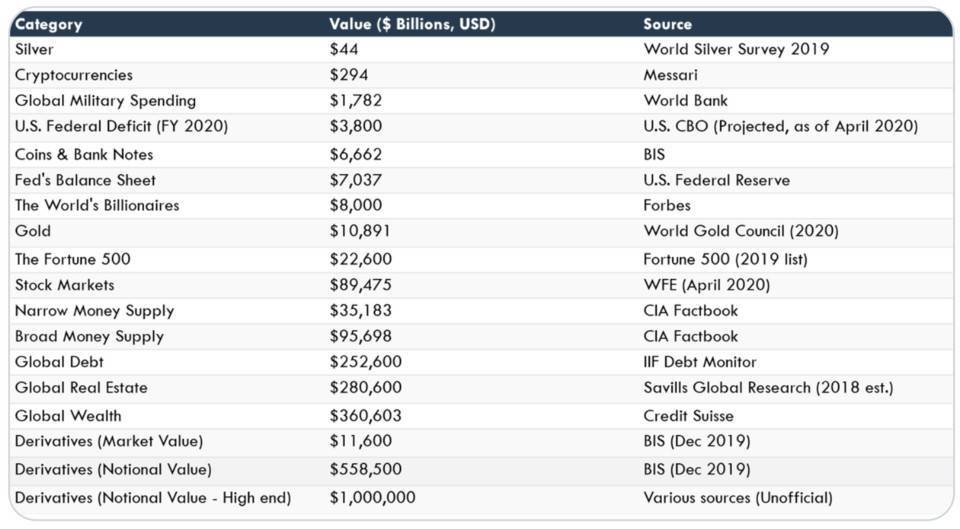Click the BIS source for Coins & Bank Notes
This screenshot has width=960, height=529.
pyautogui.click(x=654, y=155)
